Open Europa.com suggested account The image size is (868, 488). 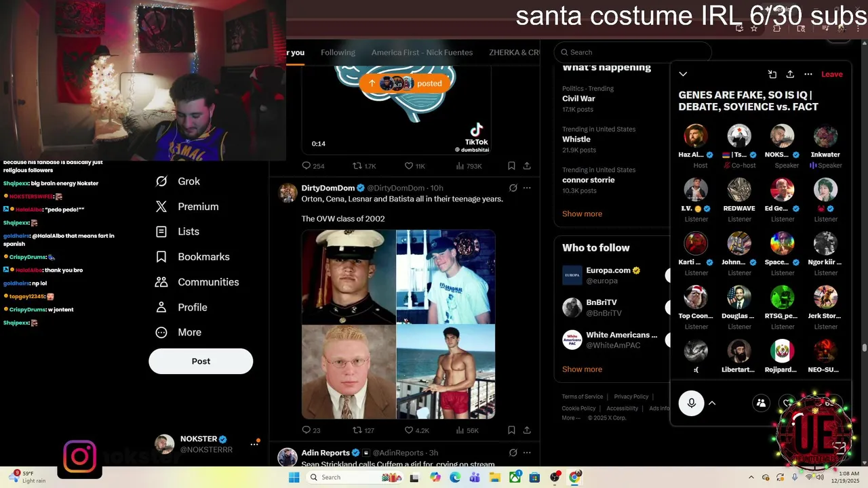click(613, 275)
